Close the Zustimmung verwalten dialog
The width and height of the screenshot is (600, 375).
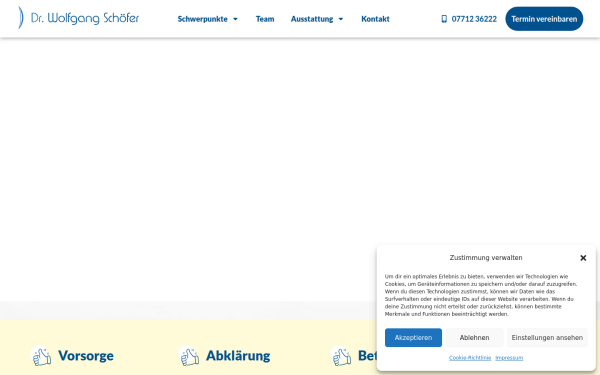click(x=583, y=258)
